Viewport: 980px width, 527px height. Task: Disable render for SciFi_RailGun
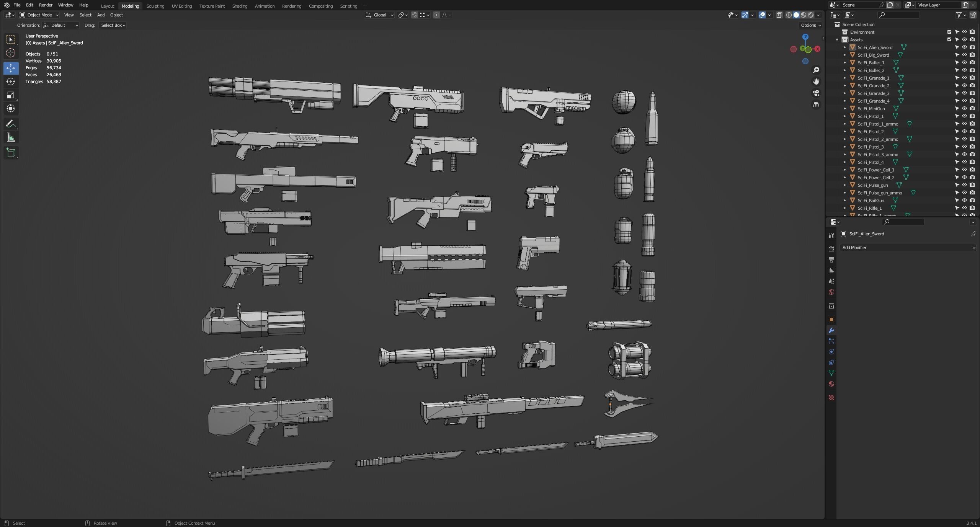(x=972, y=201)
